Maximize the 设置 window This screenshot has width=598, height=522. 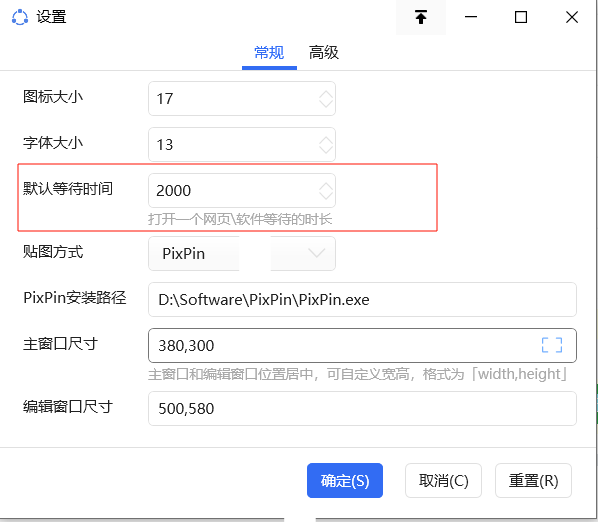point(521,17)
